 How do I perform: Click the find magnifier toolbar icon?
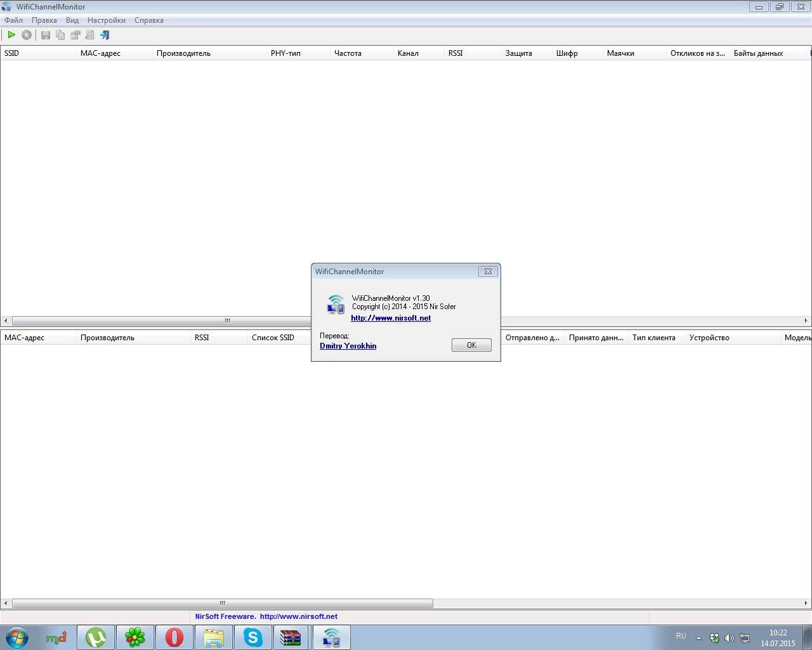click(90, 35)
